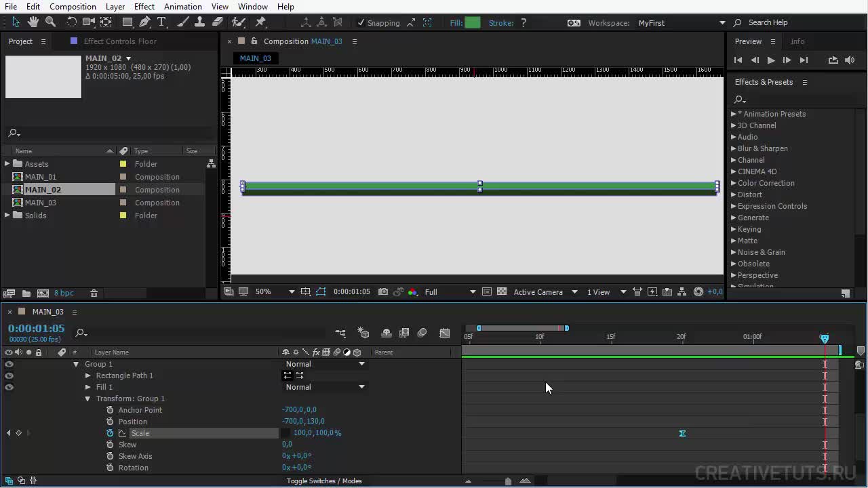
Task: Toggle Fill 1 visibility eye
Action: 9,387
